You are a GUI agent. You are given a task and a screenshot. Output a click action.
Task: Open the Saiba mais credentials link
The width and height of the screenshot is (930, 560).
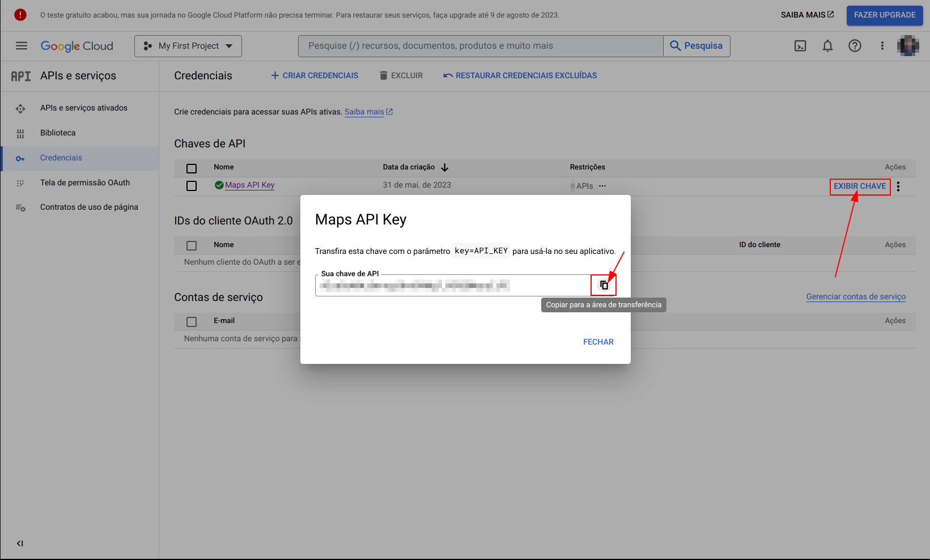pyautogui.click(x=368, y=112)
